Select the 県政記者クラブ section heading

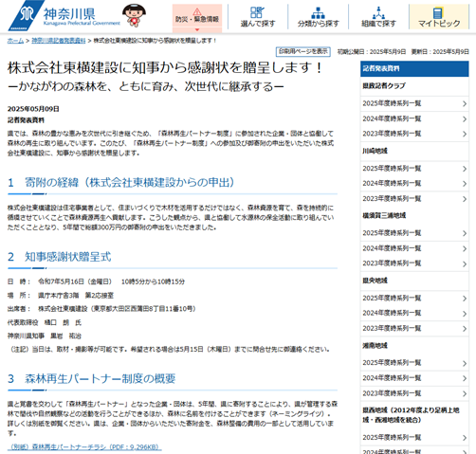[x=384, y=86]
